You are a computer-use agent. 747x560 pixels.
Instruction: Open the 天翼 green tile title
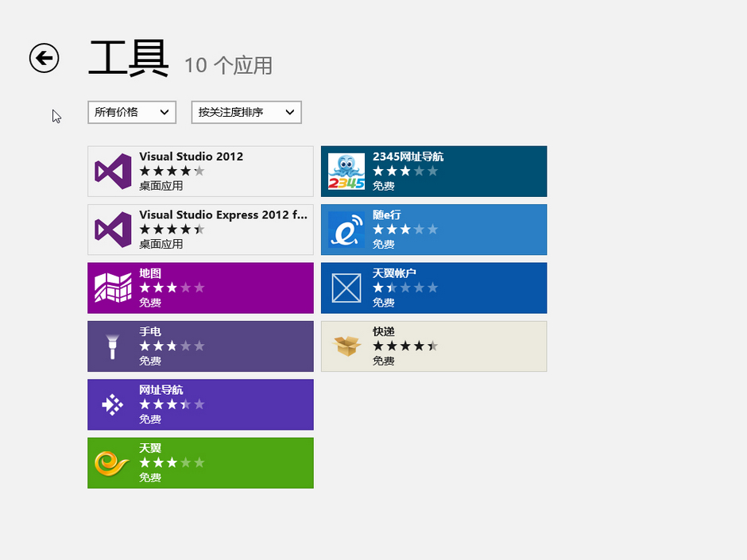coord(150,448)
